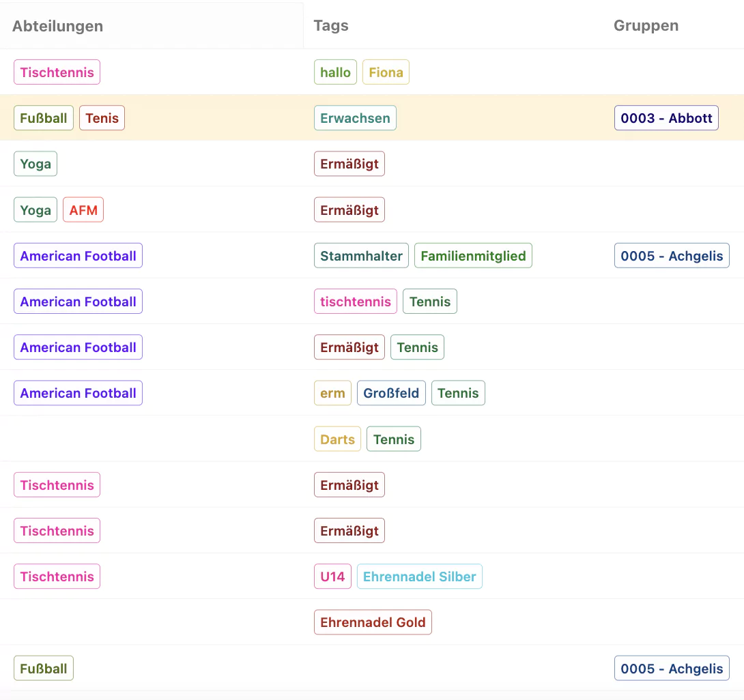Click the hallo tag in the first row
Viewport: 744px width, 700px height.
pos(335,72)
